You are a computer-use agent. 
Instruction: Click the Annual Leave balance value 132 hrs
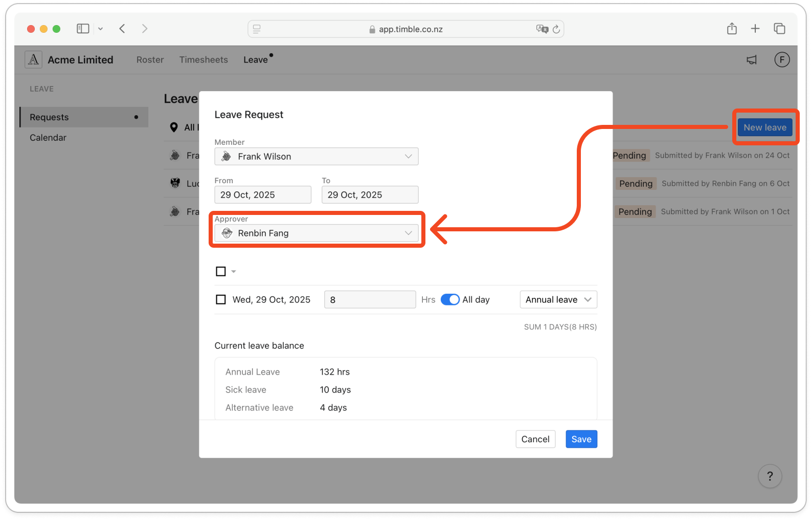[335, 372]
